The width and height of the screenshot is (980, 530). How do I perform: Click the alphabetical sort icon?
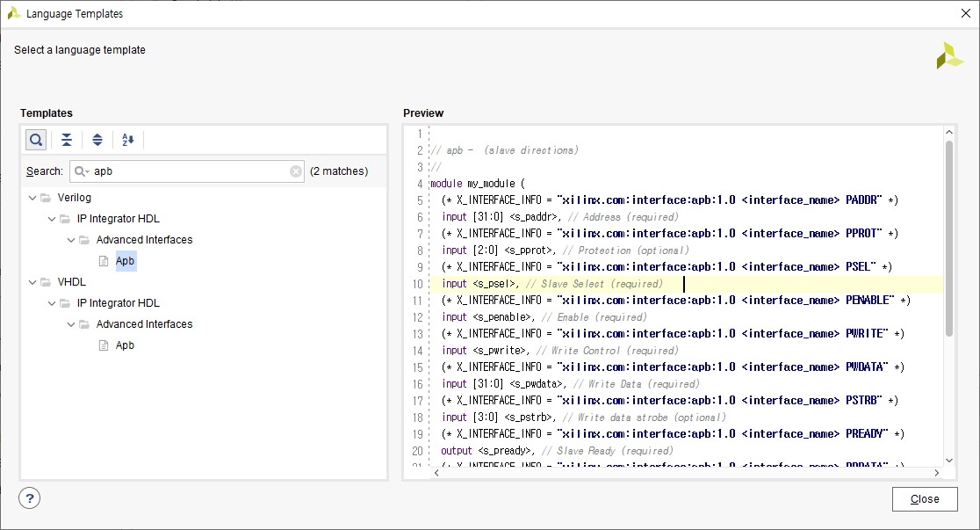pyautogui.click(x=128, y=140)
